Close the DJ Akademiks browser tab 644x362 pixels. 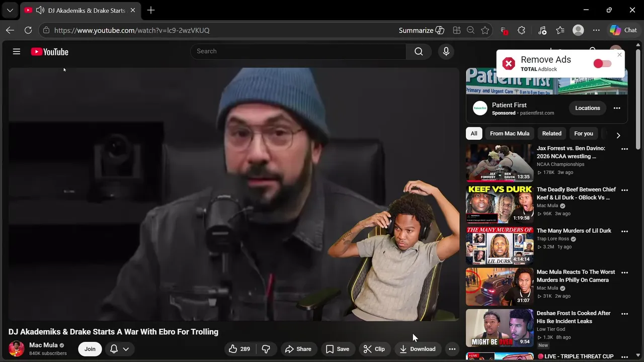point(133,10)
